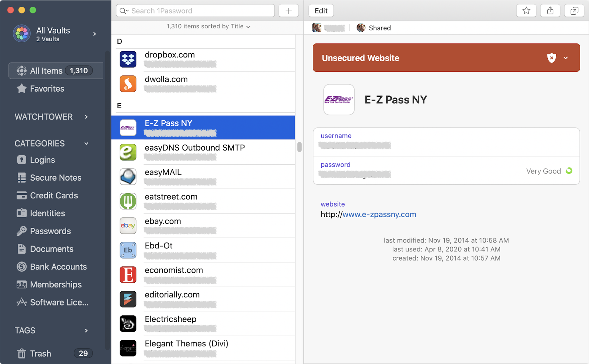Click the 'Very Good' password rating text
This screenshot has height=364, width=589.
543,171
